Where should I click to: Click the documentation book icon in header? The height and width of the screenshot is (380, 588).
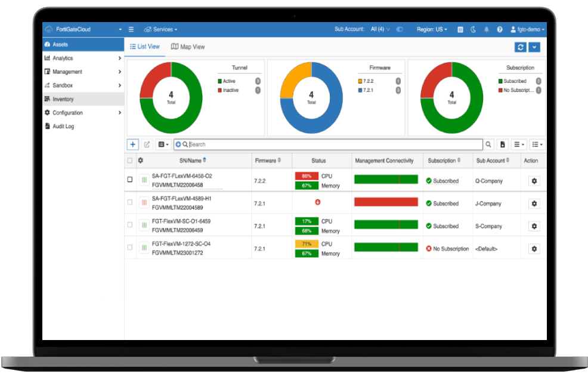click(460, 29)
